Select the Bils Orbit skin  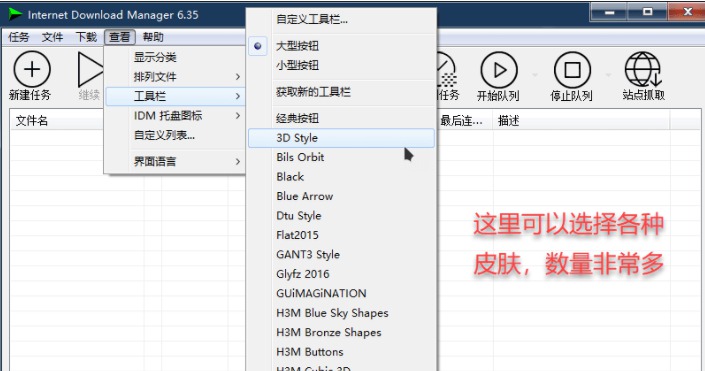click(342, 157)
